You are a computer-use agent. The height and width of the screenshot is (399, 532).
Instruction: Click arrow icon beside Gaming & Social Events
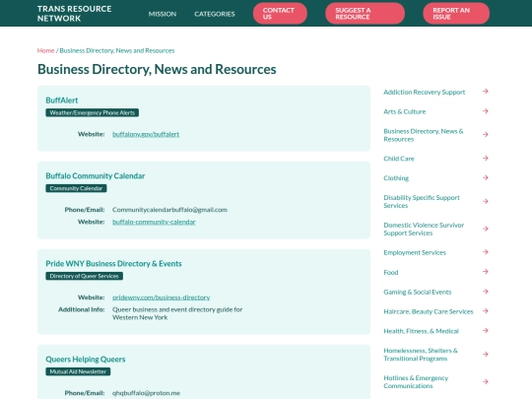(486, 292)
